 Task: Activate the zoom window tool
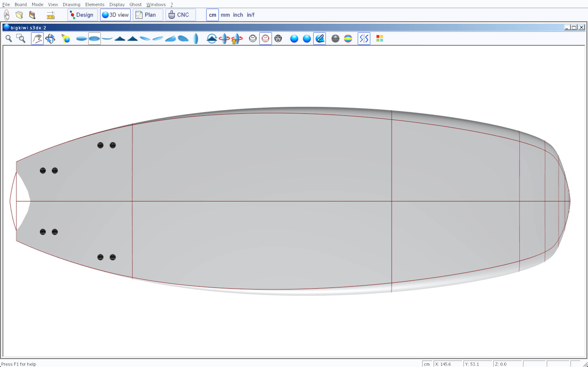point(21,39)
